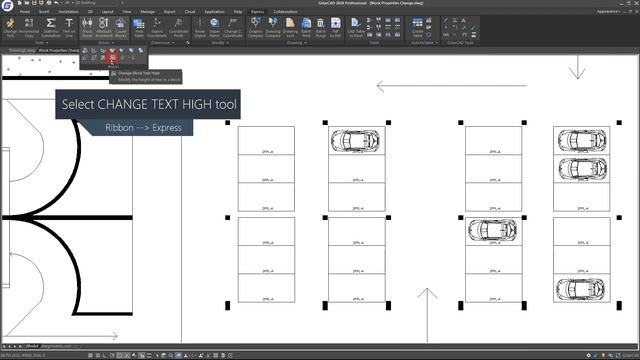Click the highlighted Change Block Text High icon
This screenshot has width=640, height=360.
(112, 58)
